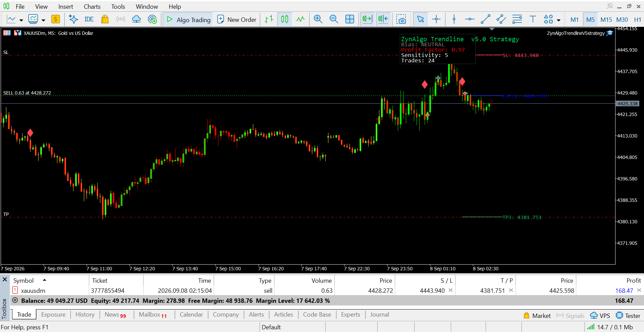Remove the take profit 4381.751

511,290
